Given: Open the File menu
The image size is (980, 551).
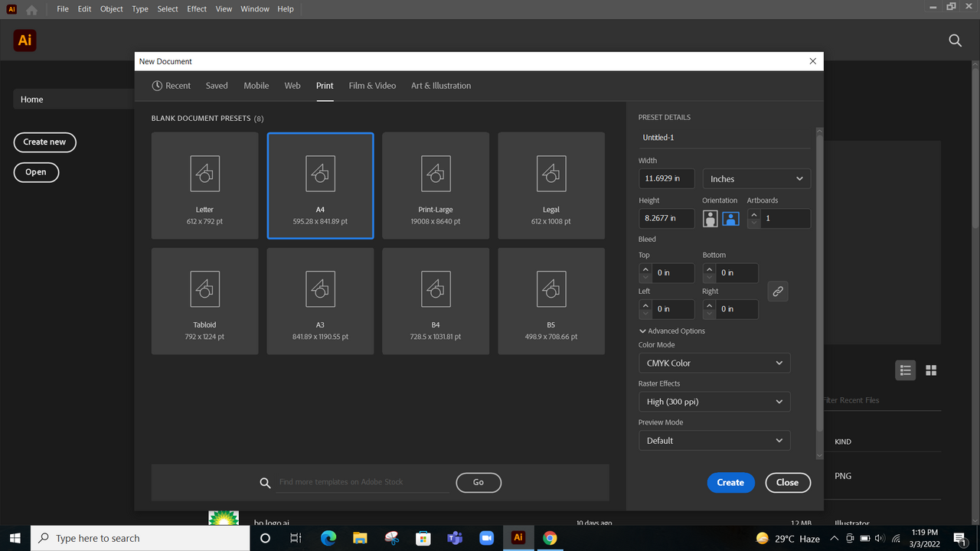Looking at the screenshot, I should [63, 9].
